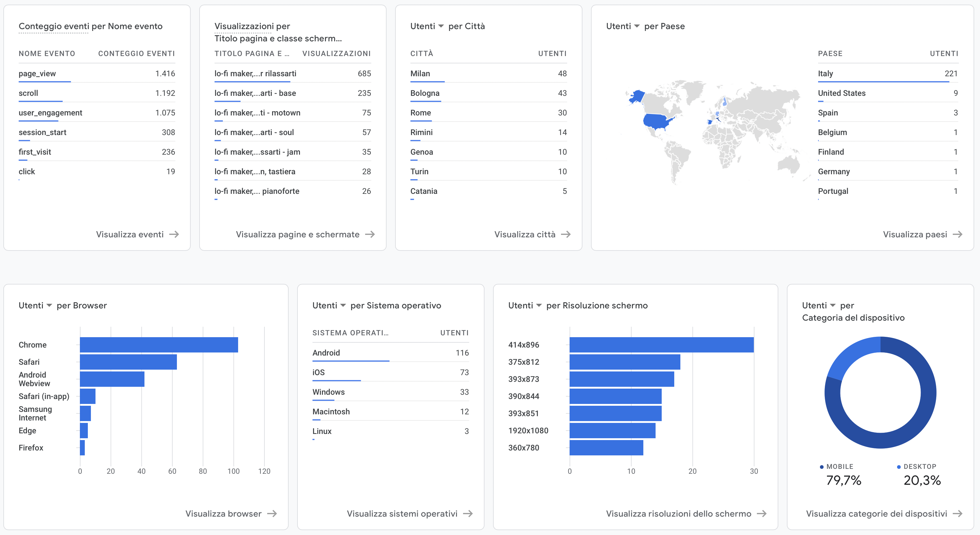Select the Android operating system row

pos(391,353)
